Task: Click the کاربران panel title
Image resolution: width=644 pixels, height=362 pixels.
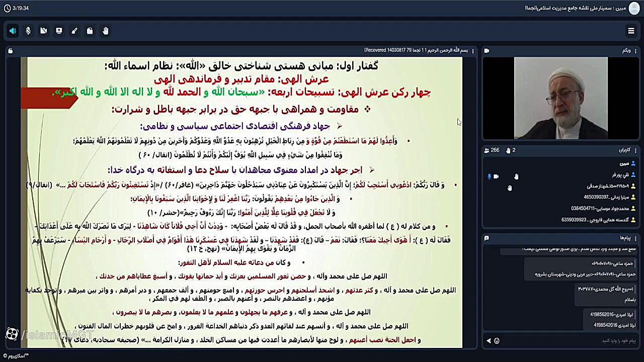Action: (x=625, y=150)
